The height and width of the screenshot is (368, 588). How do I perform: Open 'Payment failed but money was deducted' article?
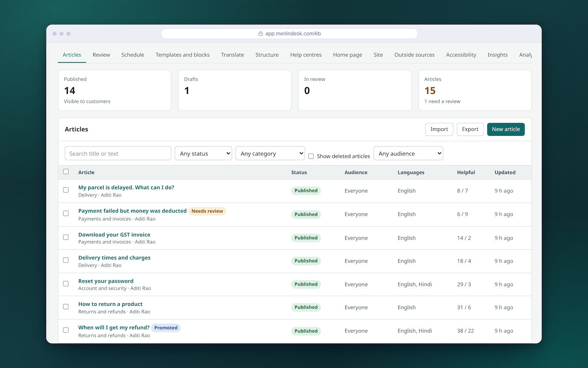133,211
